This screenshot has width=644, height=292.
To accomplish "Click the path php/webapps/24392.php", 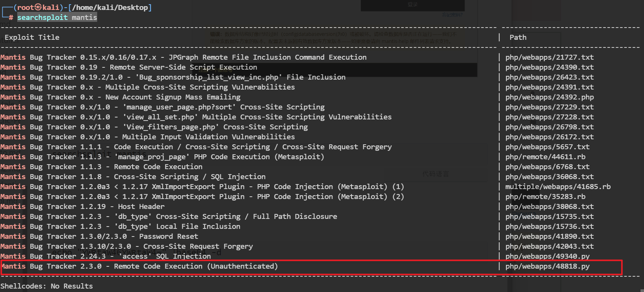I will click(x=549, y=97).
